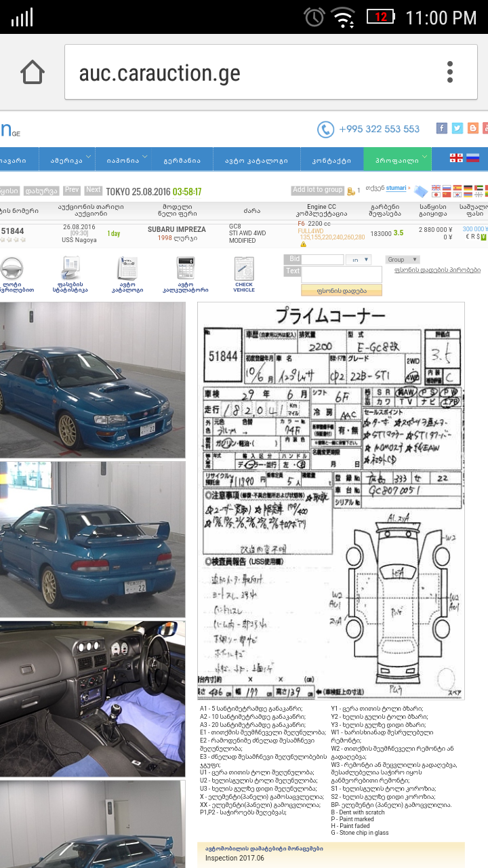Click the blue tag icon near stumari
Viewport: 488px width, 868px height.
pos(421,191)
